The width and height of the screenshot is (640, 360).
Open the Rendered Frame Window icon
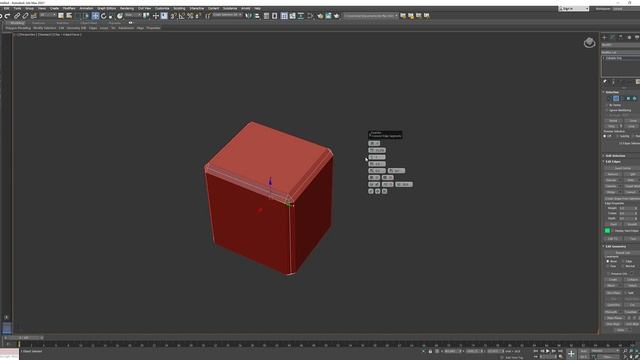click(x=328, y=16)
